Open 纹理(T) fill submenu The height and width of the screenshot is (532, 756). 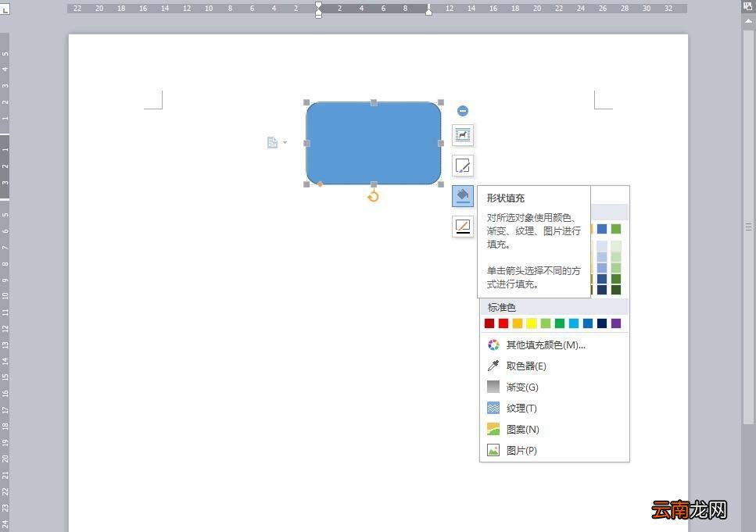[x=554, y=408]
